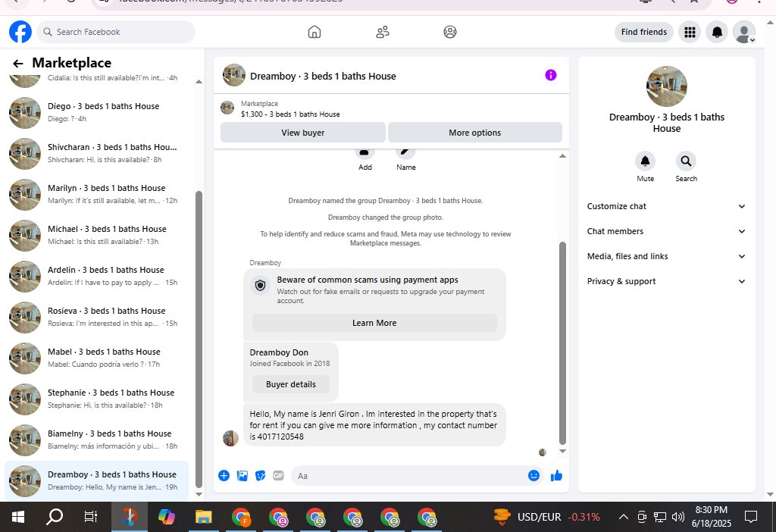776x532 pixels.
Task: Open Copilot app on the taskbar
Action: pos(166,517)
